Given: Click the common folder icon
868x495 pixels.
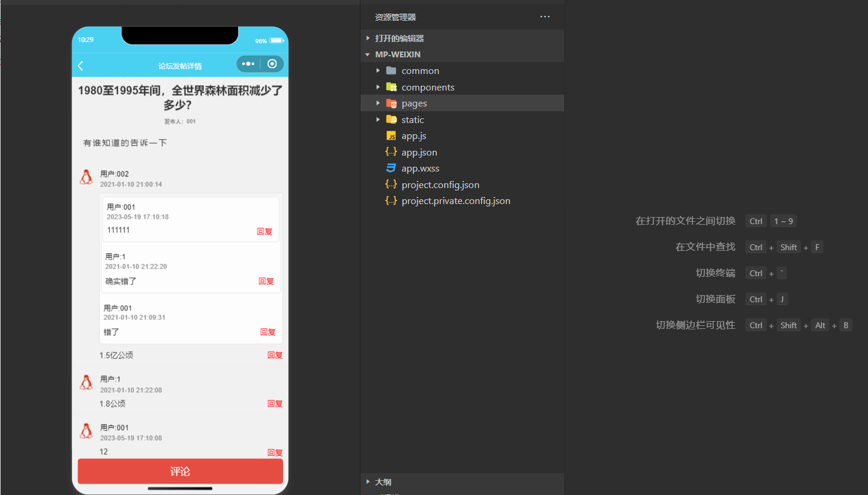Looking at the screenshot, I should point(391,70).
